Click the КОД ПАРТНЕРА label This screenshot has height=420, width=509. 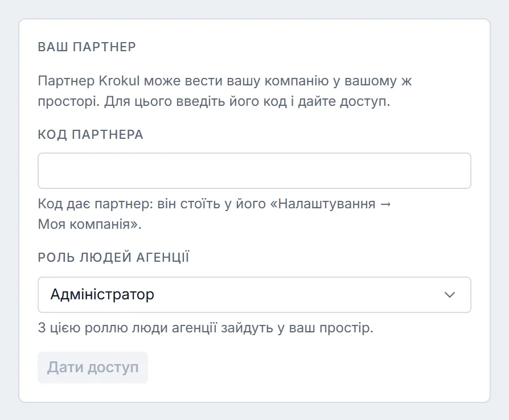[91, 134]
